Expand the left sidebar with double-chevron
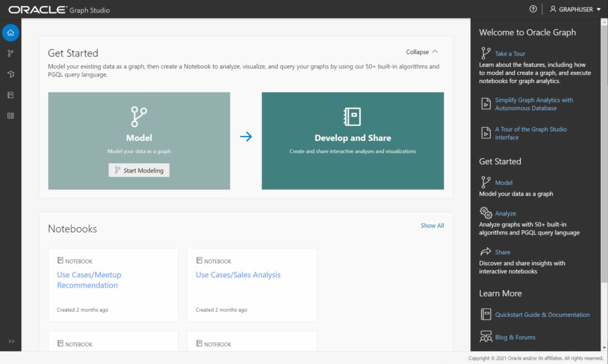The image size is (608, 364). [11, 341]
